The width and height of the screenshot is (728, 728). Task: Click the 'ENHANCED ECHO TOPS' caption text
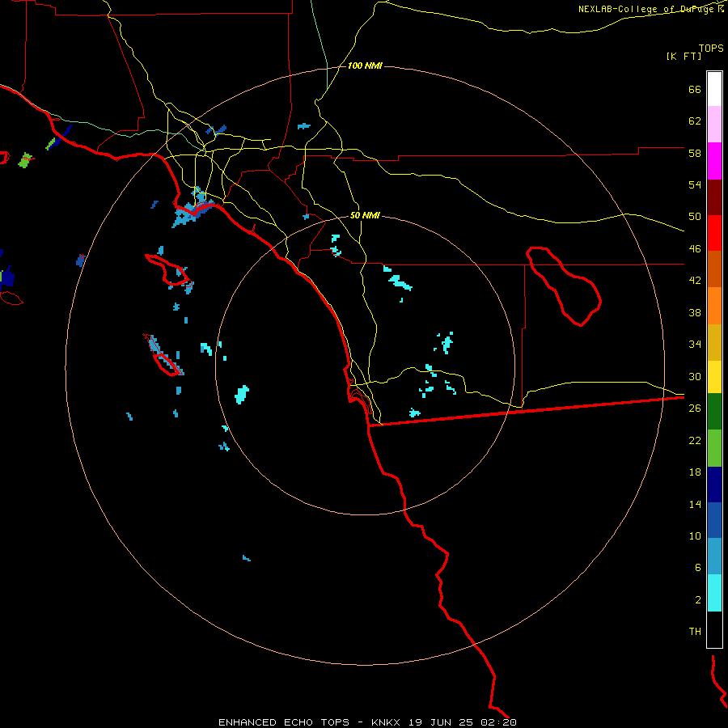[284, 722]
